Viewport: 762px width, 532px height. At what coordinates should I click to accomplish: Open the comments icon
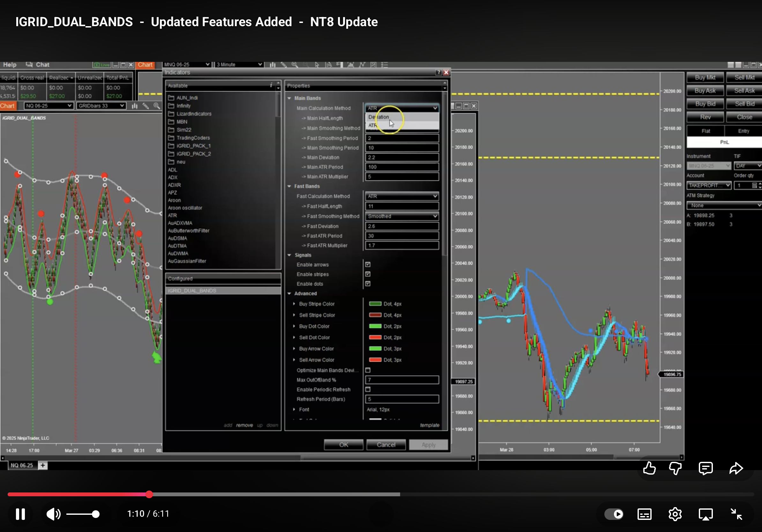pos(705,468)
